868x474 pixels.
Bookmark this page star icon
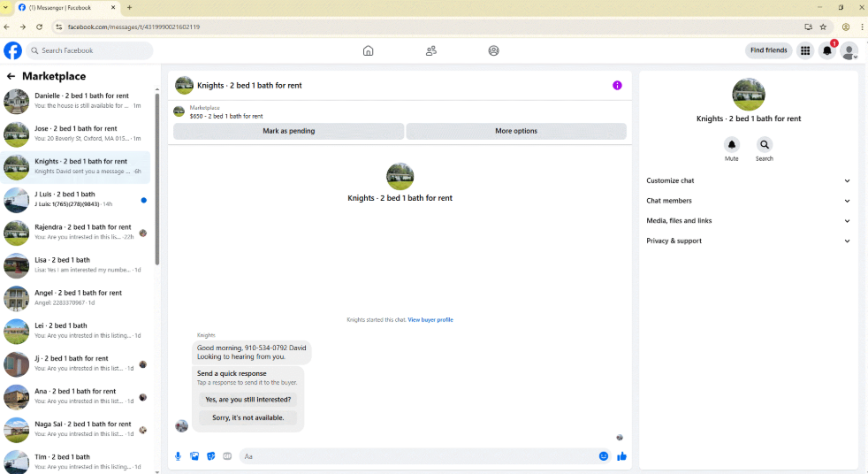click(x=823, y=27)
